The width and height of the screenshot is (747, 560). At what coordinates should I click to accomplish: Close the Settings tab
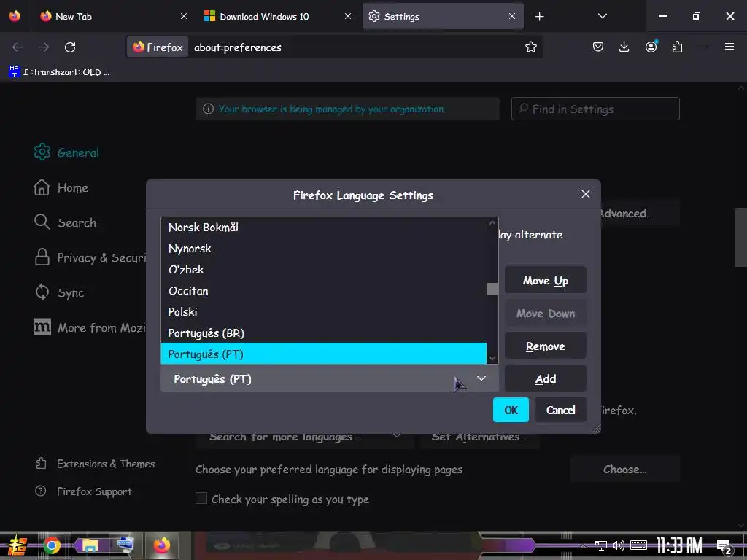coord(512,16)
